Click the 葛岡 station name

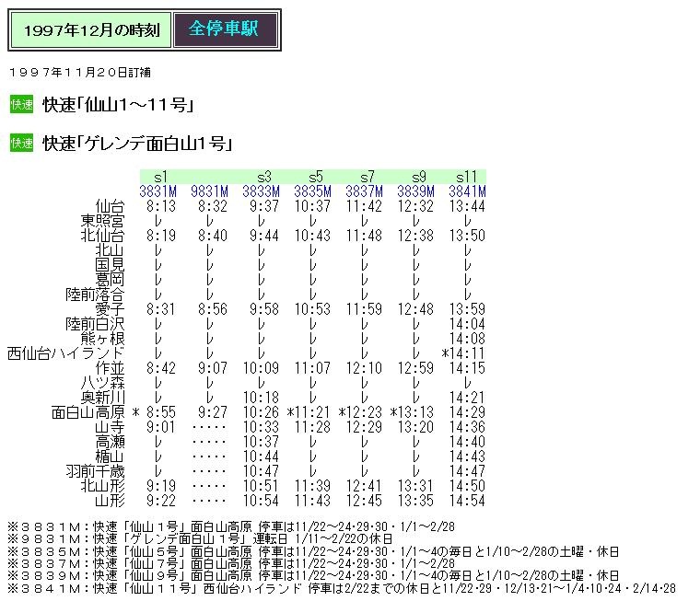click(110, 280)
